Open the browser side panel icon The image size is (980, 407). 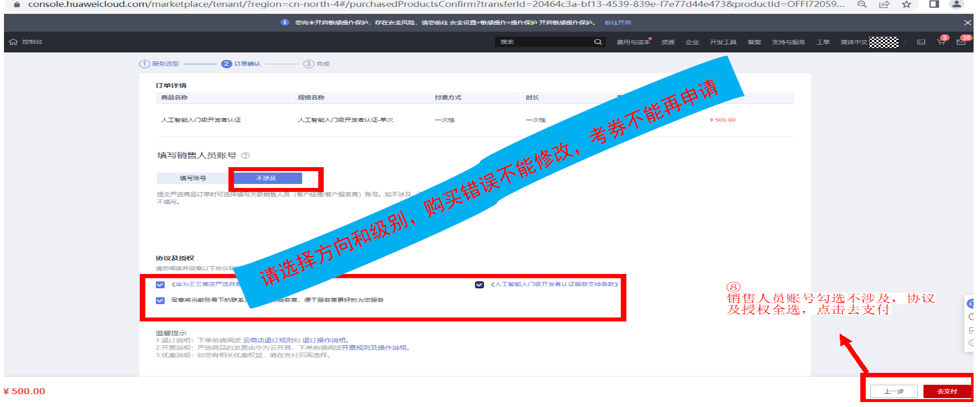(x=934, y=4)
